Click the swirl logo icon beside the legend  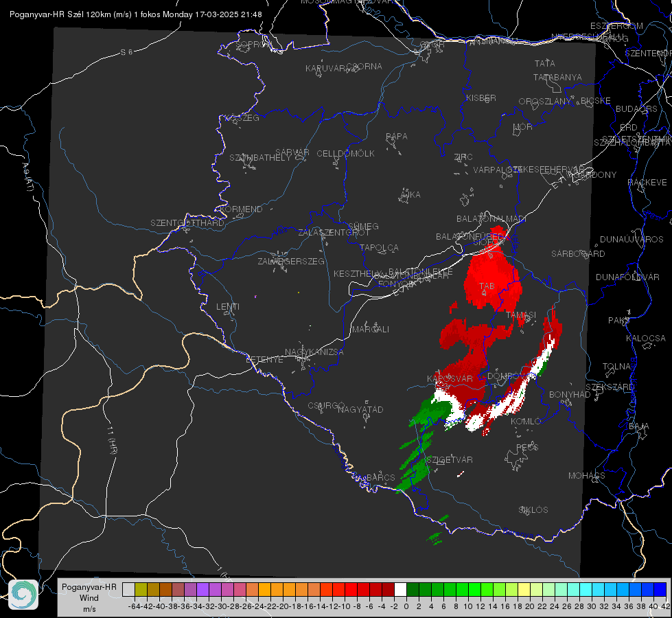pyautogui.click(x=23, y=595)
